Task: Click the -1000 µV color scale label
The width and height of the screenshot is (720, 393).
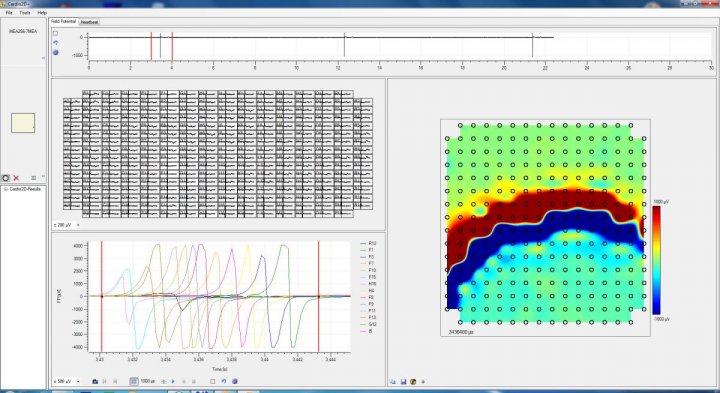Action: pyautogui.click(x=661, y=319)
